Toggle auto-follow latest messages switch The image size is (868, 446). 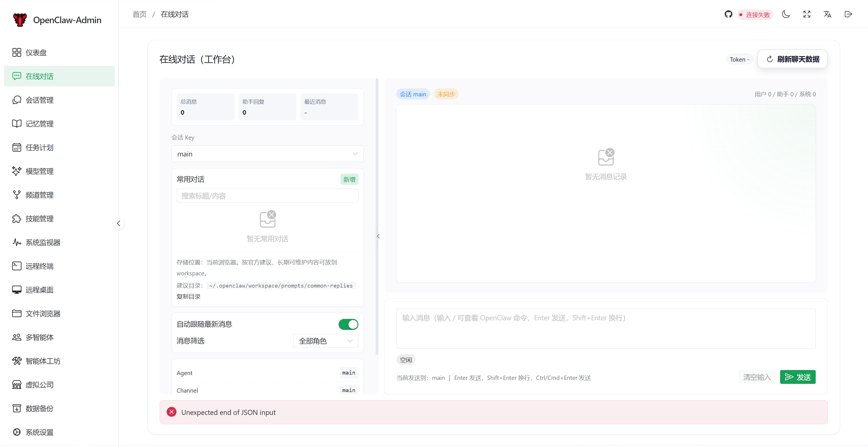click(x=348, y=324)
